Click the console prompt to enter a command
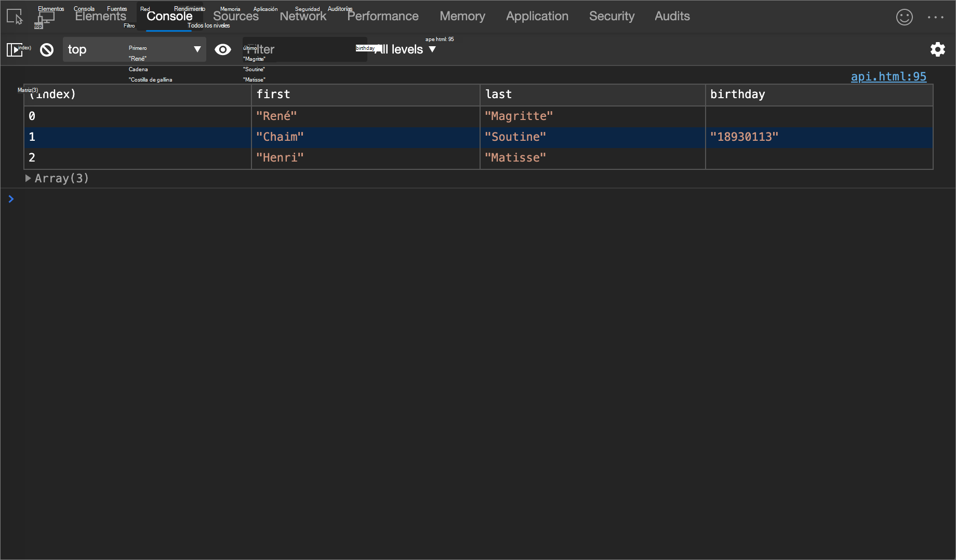The height and width of the screenshot is (560, 956). point(208,199)
